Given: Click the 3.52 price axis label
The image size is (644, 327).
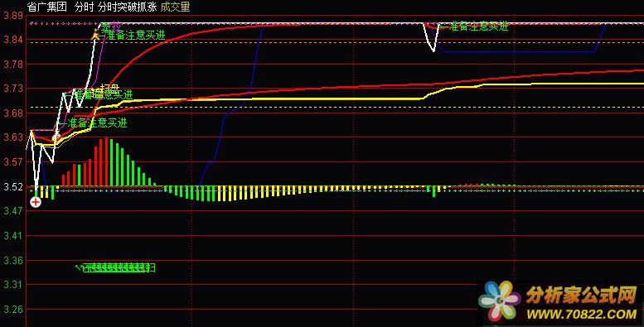Looking at the screenshot, I should coord(12,187).
